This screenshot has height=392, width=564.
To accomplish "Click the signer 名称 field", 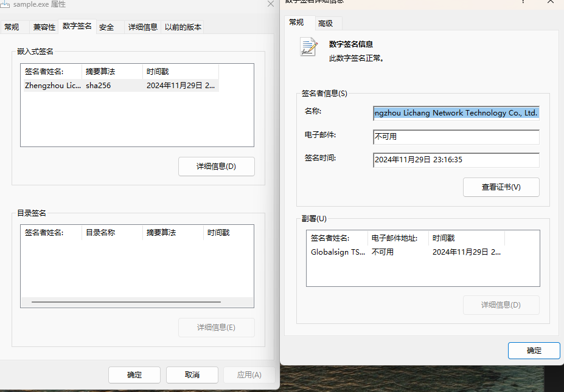I will click(x=456, y=113).
